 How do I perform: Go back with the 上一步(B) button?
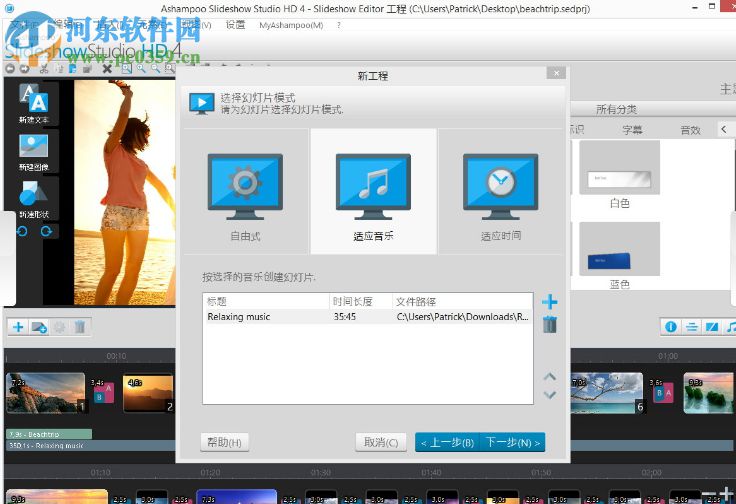pyautogui.click(x=447, y=442)
